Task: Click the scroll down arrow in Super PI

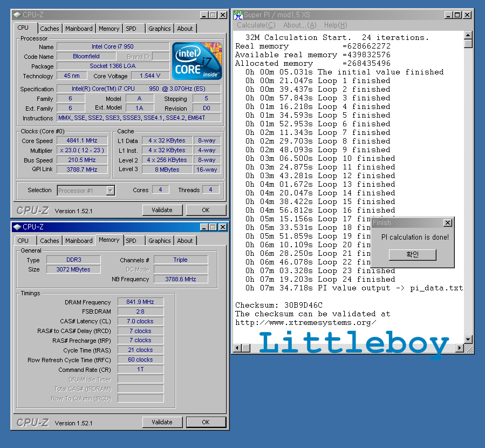Action: coord(468,340)
